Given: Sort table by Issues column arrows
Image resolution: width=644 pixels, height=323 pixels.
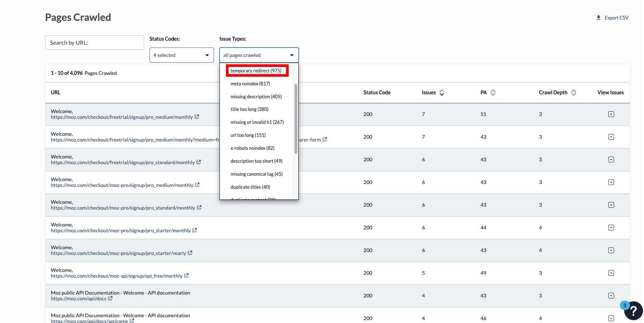Looking at the screenshot, I should (442, 93).
